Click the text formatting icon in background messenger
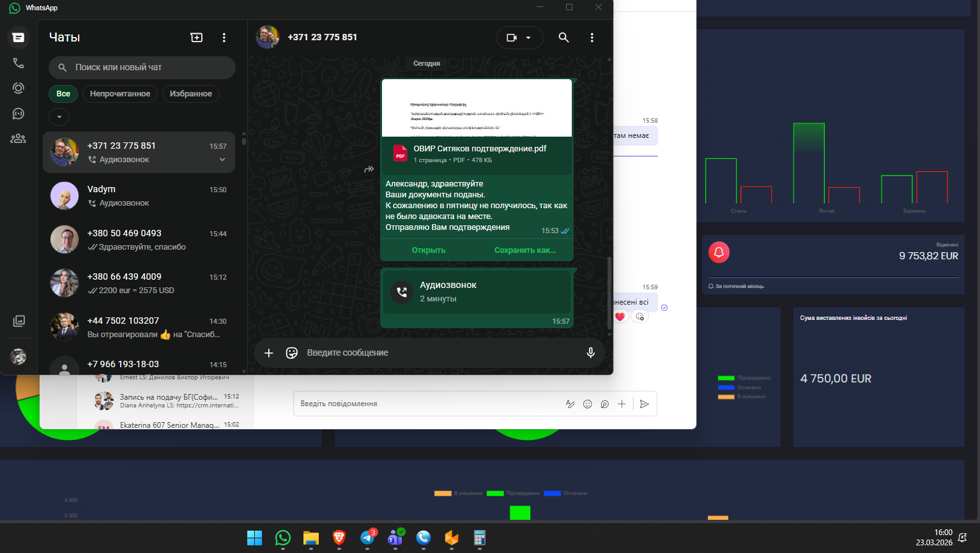This screenshot has height=553, width=980. pyautogui.click(x=570, y=404)
